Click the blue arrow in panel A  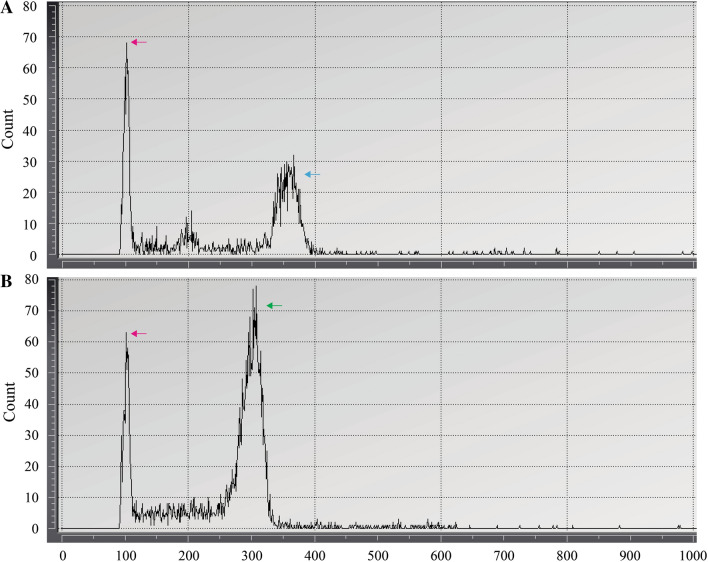pos(312,174)
